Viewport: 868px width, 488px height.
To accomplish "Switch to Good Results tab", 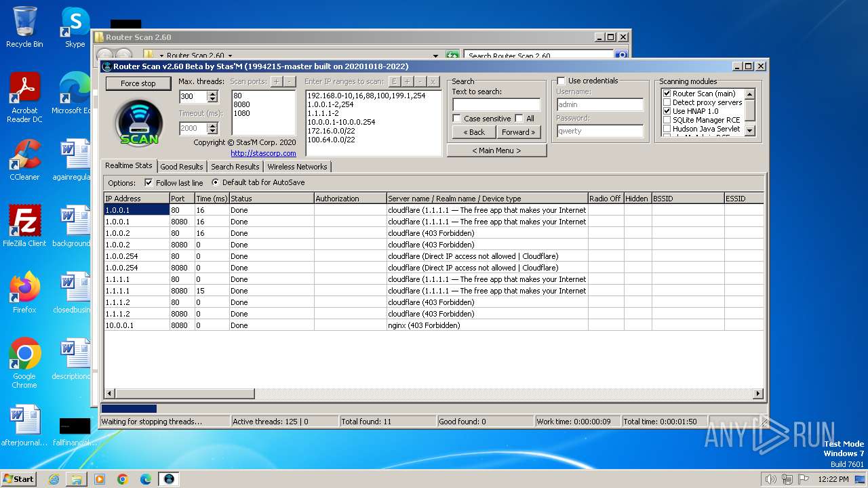I will (x=182, y=167).
